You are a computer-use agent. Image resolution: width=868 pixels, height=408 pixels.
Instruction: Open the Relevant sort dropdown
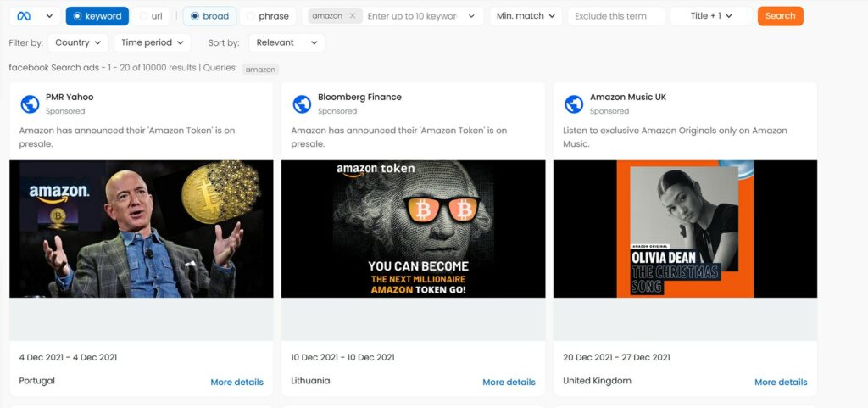tap(287, 42)
